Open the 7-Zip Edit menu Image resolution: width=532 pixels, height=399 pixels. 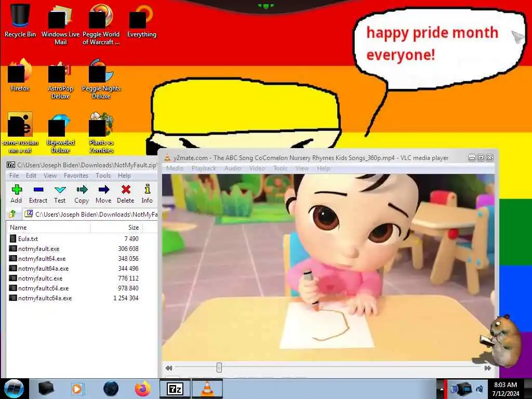(31, 176)
